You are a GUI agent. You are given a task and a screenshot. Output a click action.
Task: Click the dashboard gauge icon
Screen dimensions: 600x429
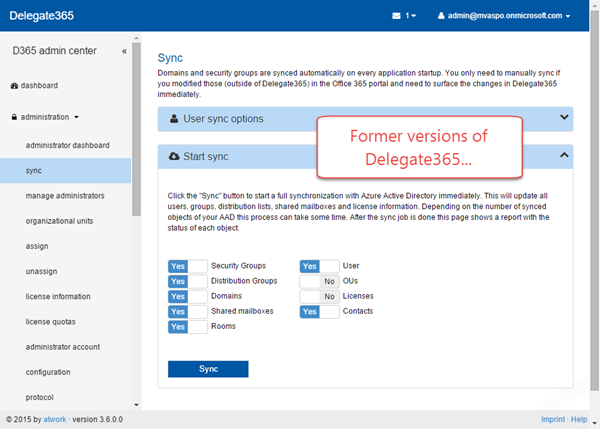pyautogui.click(x=14, y=86)
